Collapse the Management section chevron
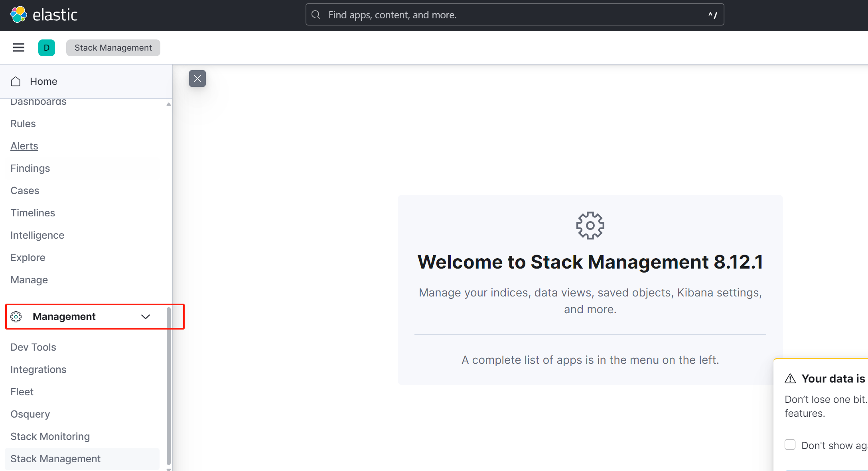 click(x=146, y=316)
